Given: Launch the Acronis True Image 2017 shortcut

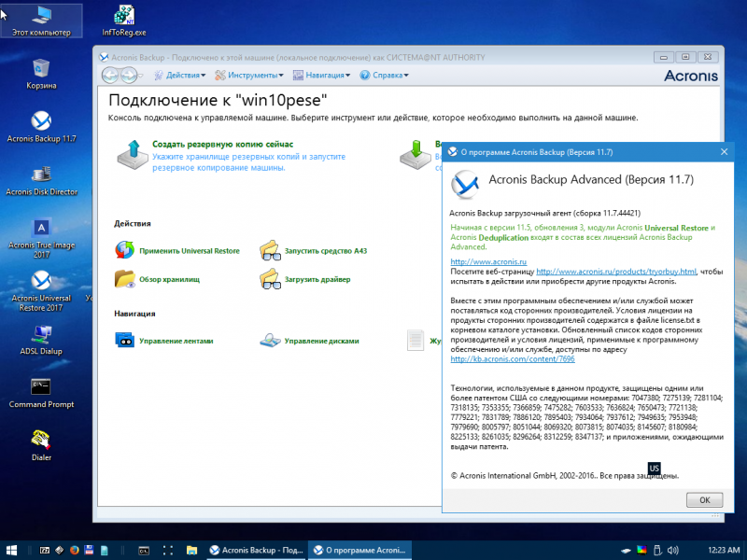Looking at the screenshot, I should 41,238.
